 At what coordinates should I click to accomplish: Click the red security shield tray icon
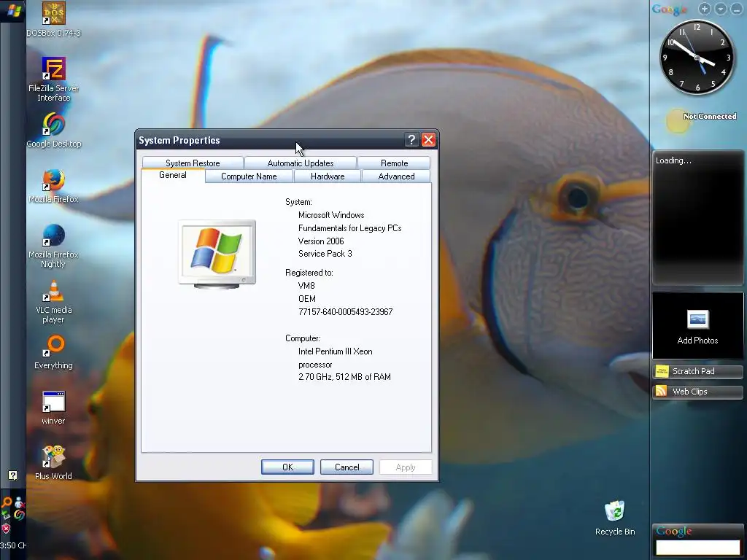pyautogui.click(x=6, y=529)
